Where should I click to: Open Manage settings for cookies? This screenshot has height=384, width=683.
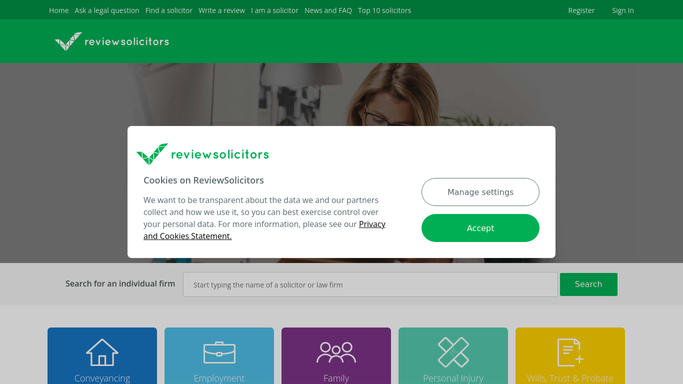480,192
